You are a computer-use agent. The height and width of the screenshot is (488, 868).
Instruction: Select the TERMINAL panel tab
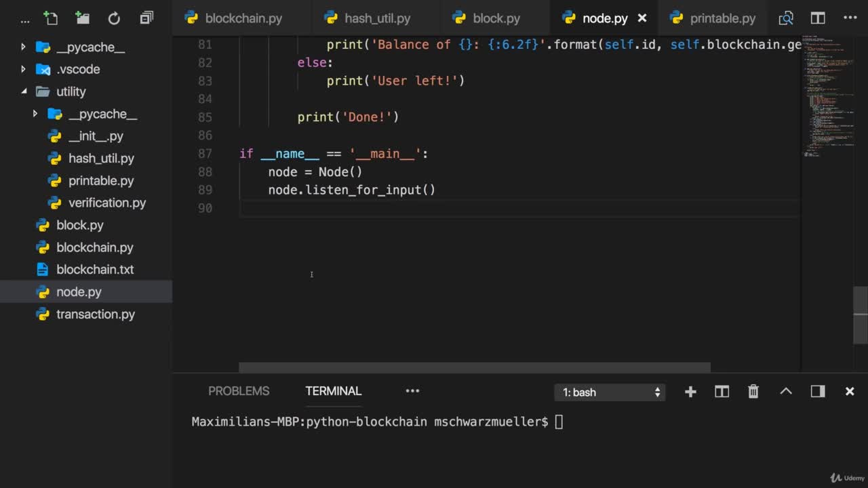coord(333,391)
